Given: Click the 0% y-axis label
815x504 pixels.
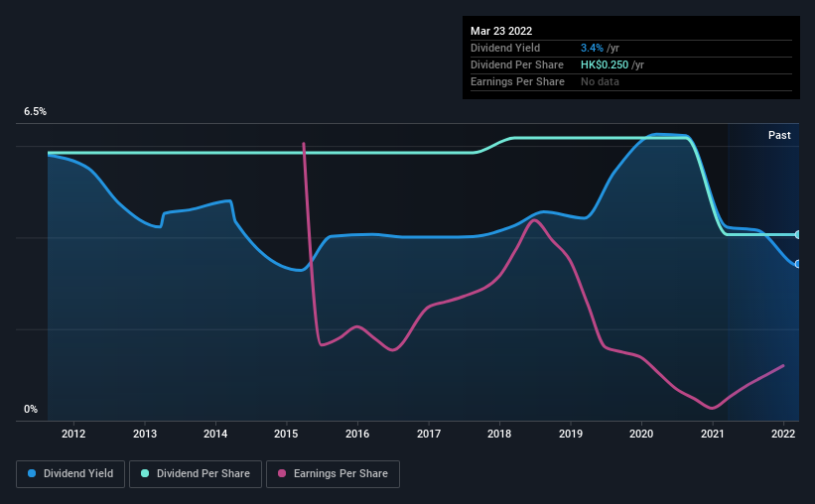Looking at the screenshot, I should coord(31,409).
